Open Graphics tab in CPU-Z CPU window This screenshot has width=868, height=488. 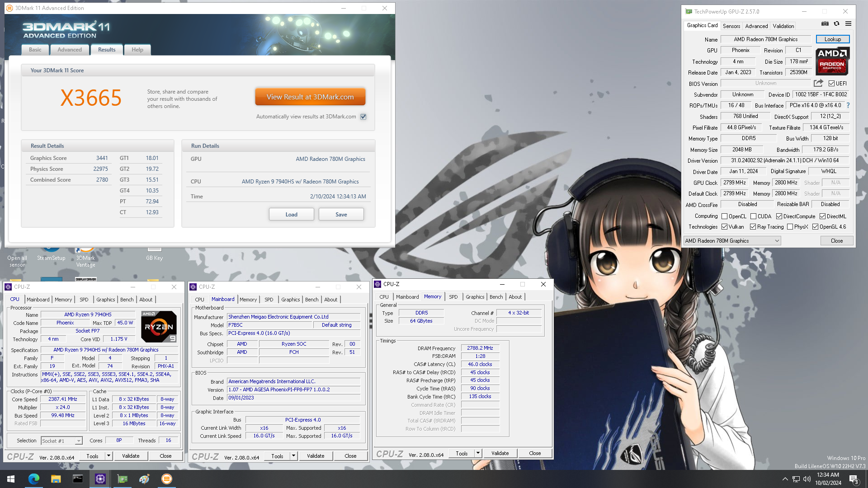pyautogui.click(x=105, y=300)
